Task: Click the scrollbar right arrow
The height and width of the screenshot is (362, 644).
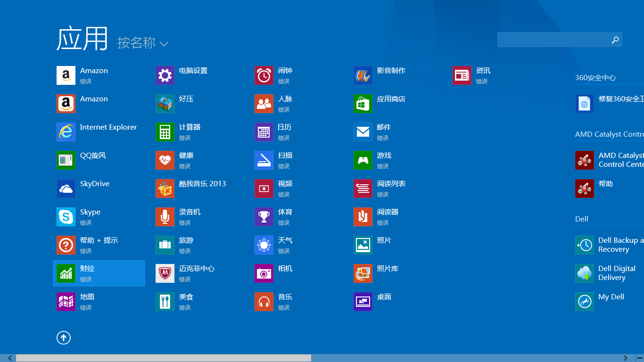Action: (626, 358)
